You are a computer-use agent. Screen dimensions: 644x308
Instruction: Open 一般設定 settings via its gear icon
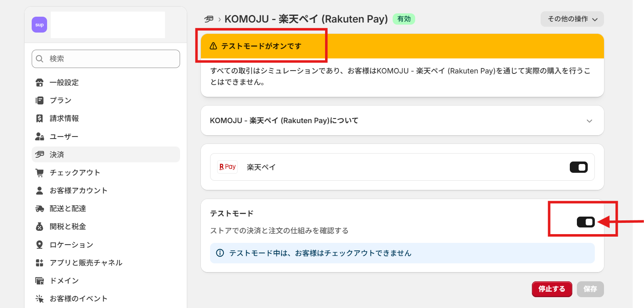click(x=39, y=82)
